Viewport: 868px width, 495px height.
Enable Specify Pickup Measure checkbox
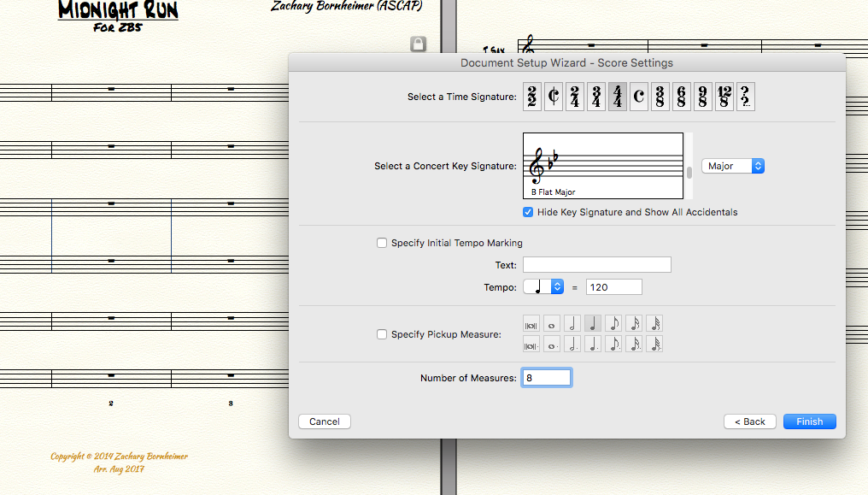click(382, 334)
